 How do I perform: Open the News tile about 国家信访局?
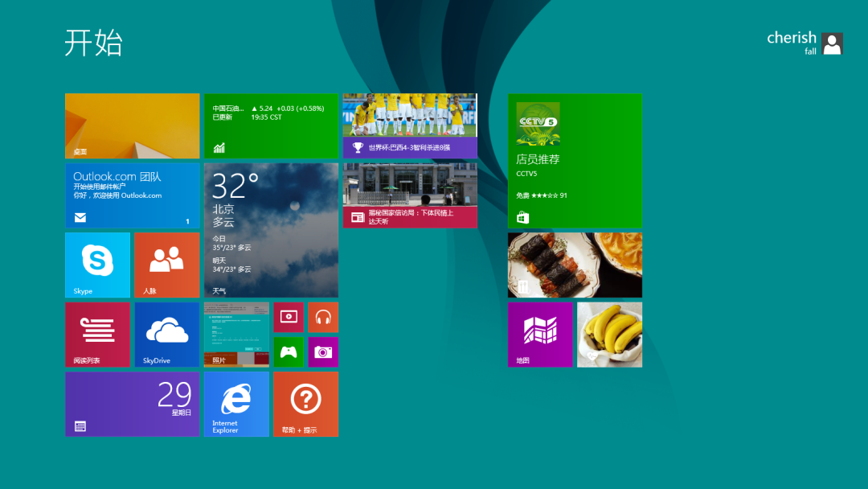(x=410, y=195)
